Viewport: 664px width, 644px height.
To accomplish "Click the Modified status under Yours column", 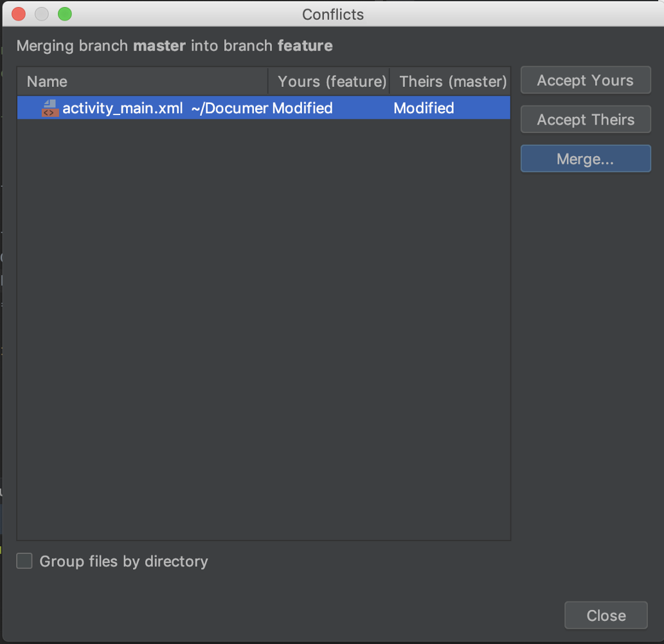I will [x=302, y=108].
